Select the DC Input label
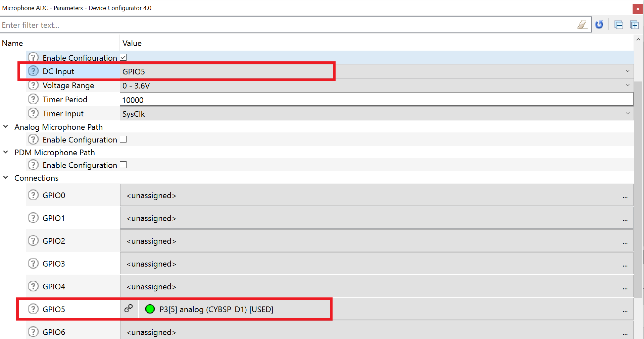This screenshot has height=339, width=644. point(58,71)
